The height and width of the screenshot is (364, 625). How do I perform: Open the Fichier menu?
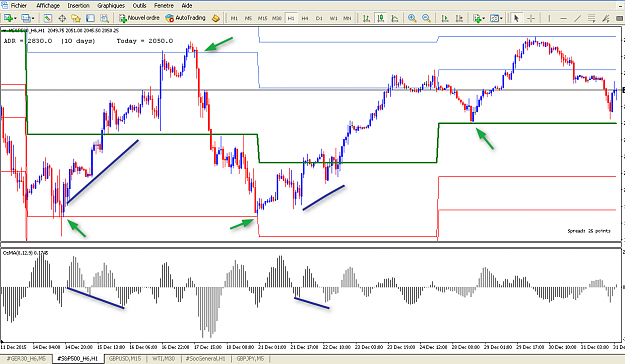(19, 6)
